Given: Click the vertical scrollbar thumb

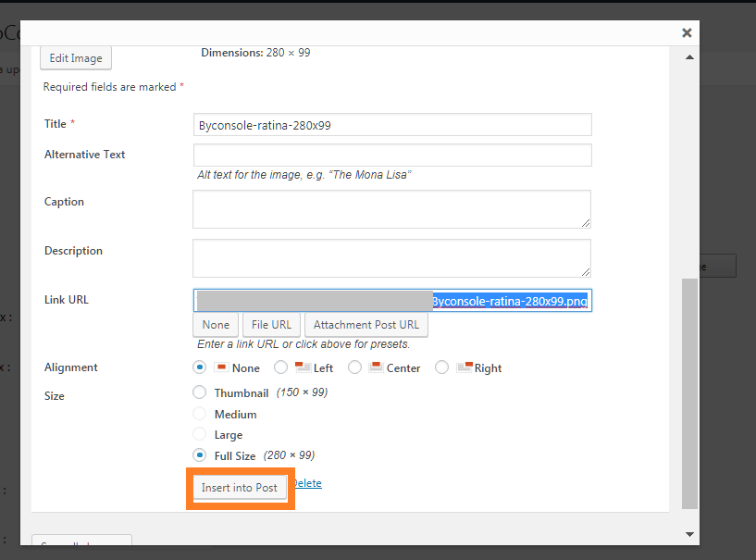Looking at the screenshot, I should pos(690,393).
